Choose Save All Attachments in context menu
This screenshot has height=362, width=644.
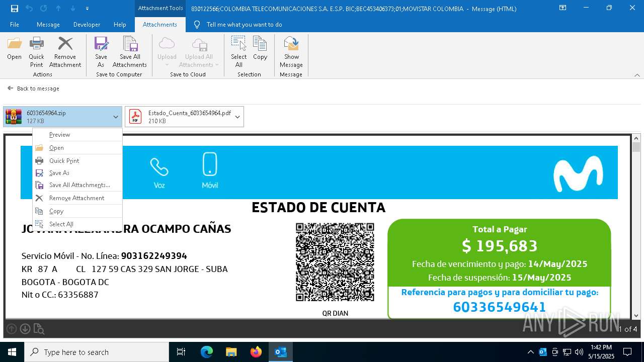coord(77,185)
